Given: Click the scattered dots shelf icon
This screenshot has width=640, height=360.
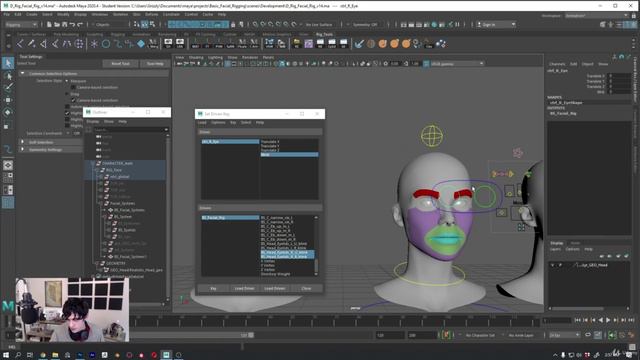Looking at the screenshot, I should point(441,44).
